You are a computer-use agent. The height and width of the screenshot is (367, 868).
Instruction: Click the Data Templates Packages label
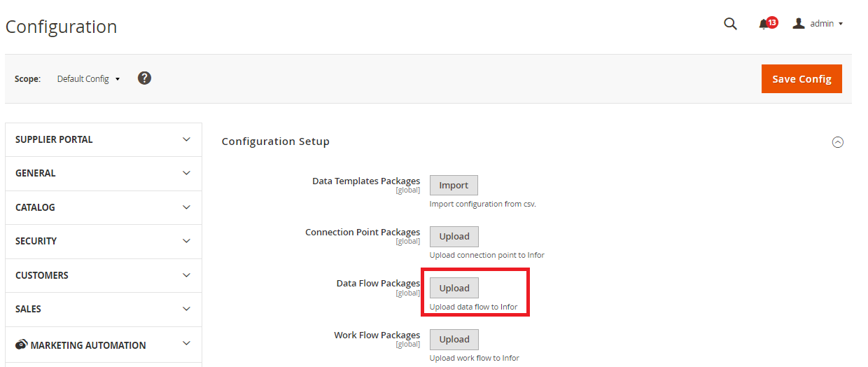pos(366,181)
